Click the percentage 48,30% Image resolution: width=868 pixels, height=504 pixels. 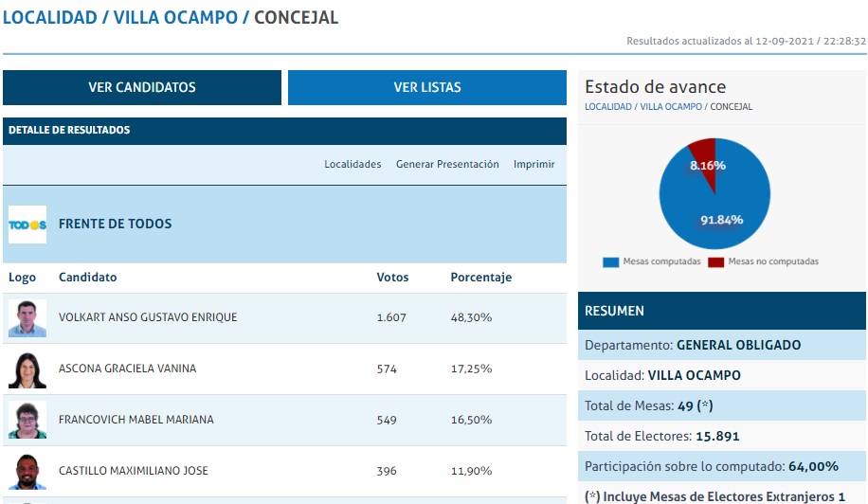[x=471, y=317]
